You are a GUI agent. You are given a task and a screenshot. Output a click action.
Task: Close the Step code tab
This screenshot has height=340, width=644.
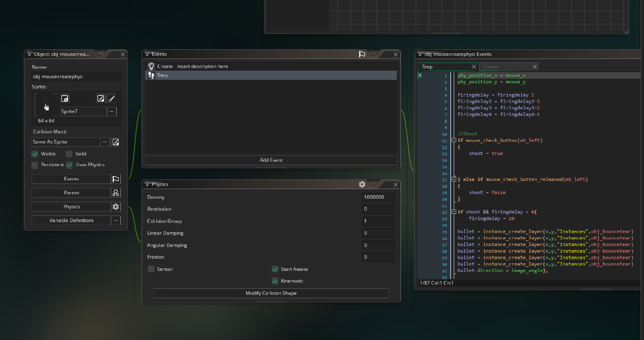tap(474, 67)
